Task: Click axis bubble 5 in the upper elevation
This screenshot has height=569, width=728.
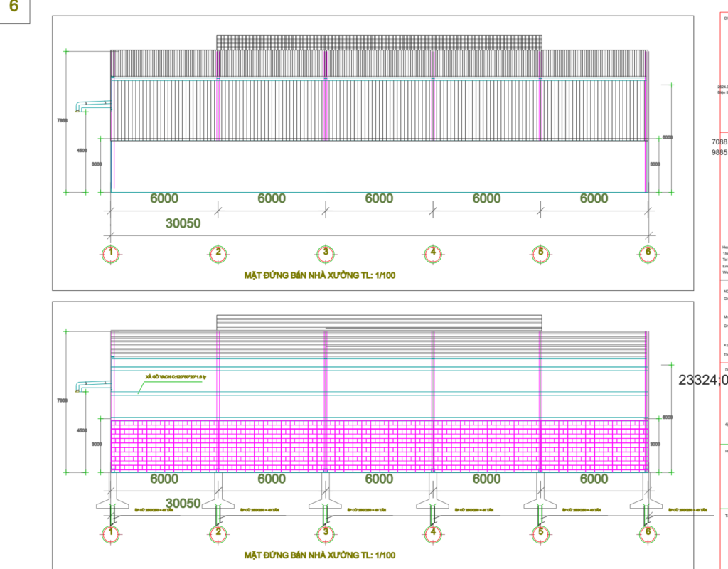Action: (x=540, y=254)
